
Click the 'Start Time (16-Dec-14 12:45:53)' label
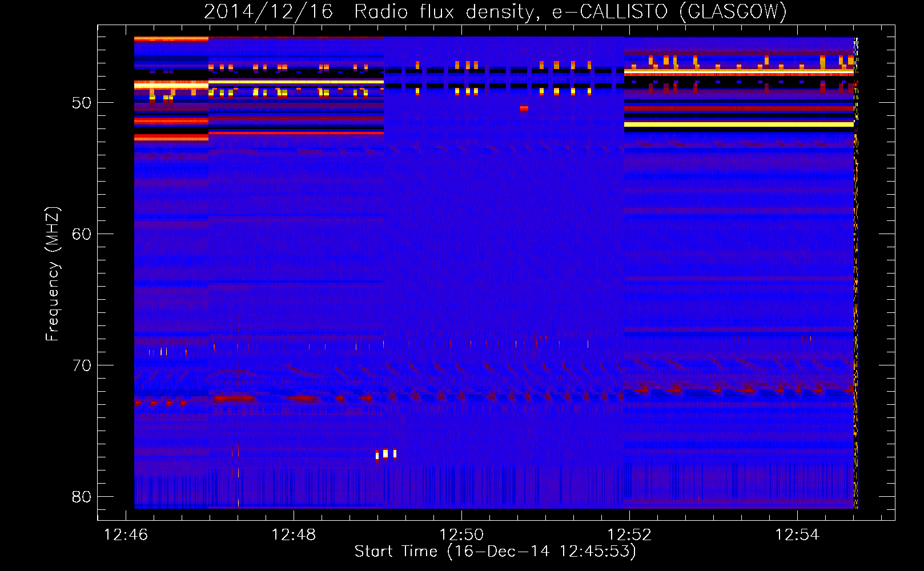coord(495,552)
